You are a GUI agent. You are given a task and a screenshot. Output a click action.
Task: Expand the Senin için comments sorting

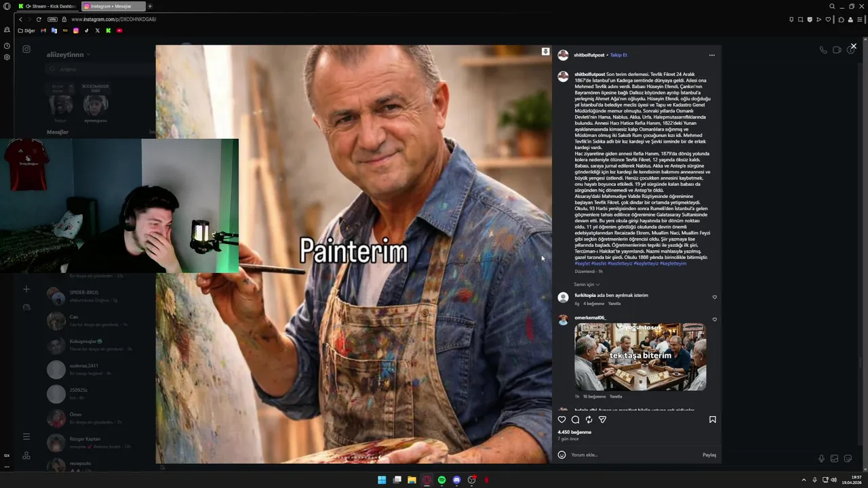[x=587, y=285]
